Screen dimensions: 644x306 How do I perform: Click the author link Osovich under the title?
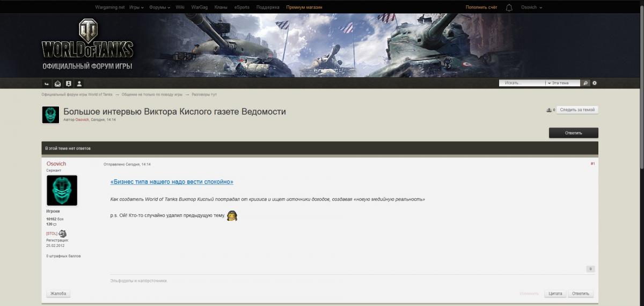tap(82, 120)
